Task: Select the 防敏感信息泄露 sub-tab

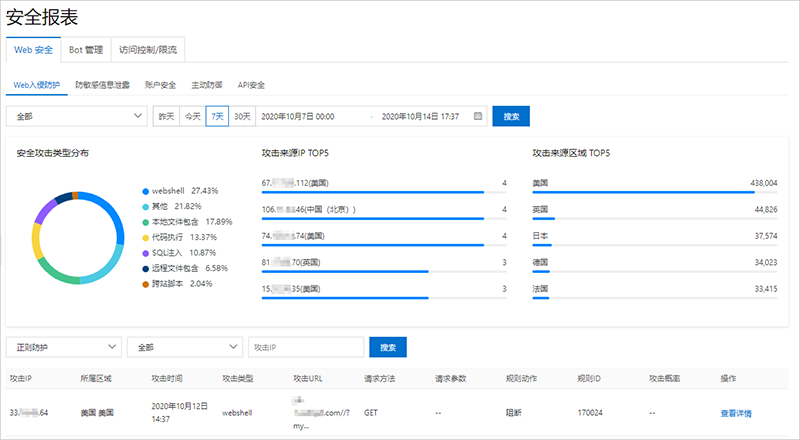Action: tap(103, 85)
